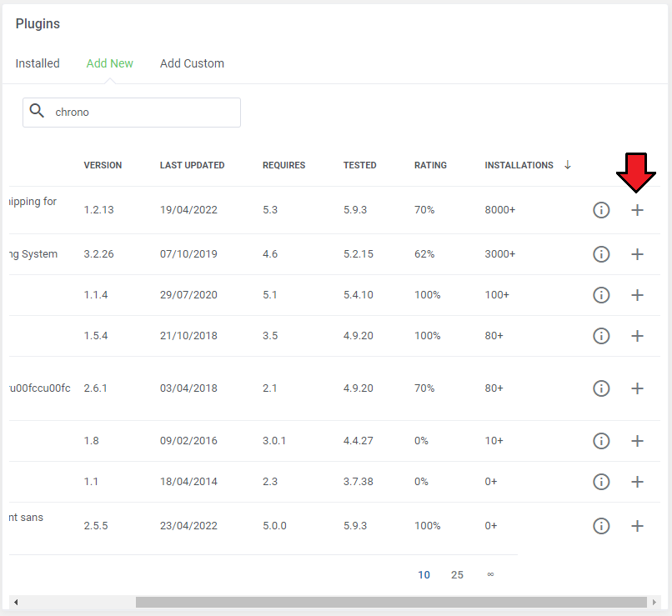Sort by the Installations column header

coord(519,165)
